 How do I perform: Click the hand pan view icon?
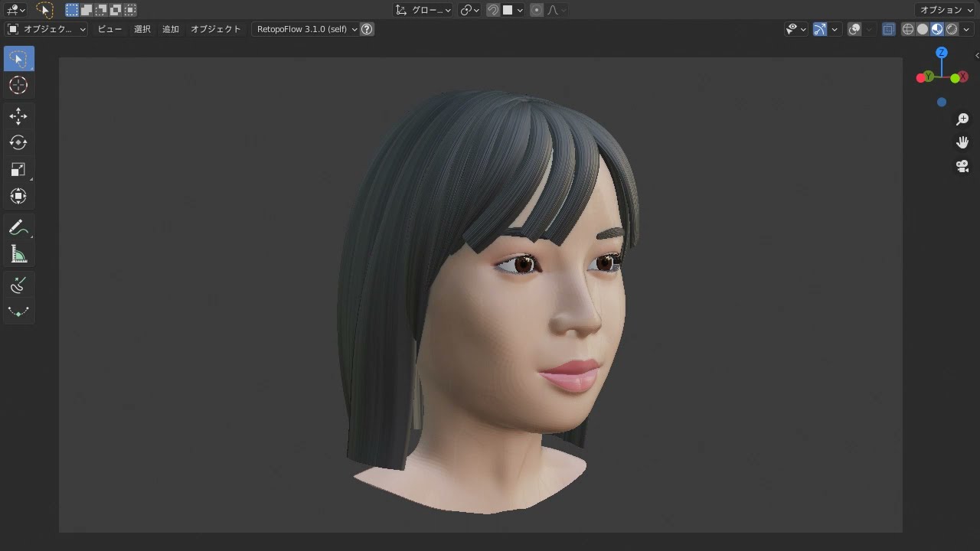[x=962, y=143]
